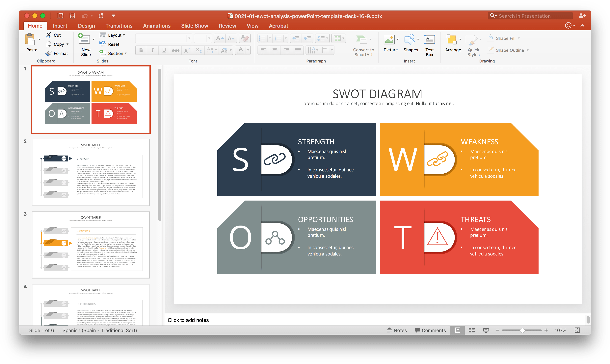The image size is (610, 364).
Task: Toggle Subscript formatting
Action: coord(199,50)
